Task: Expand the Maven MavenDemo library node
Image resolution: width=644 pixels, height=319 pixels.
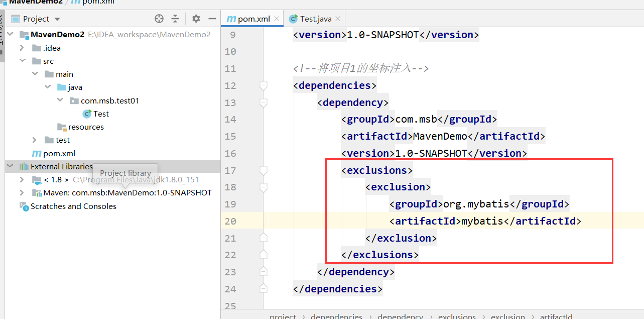Action: pos(22,192)
